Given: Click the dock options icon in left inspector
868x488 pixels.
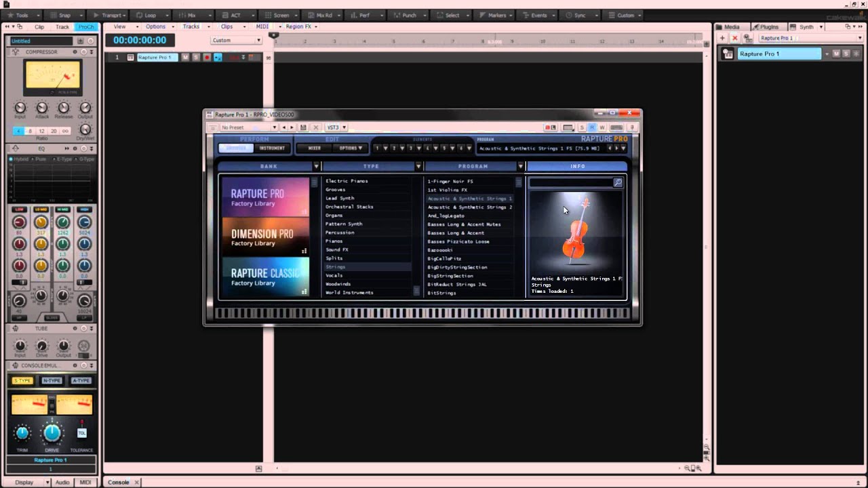Looking at the screenshot, I should pyautogui.click(x=20, y=26).
